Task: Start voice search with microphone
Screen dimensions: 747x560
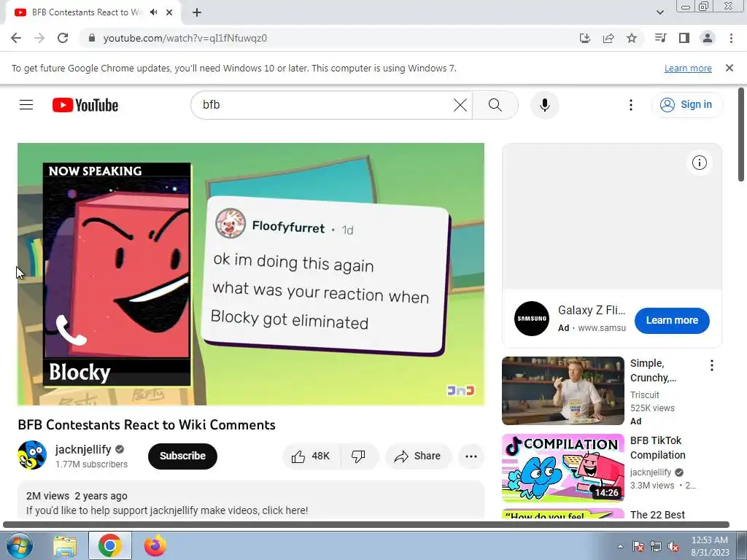Action: (544, 105)
